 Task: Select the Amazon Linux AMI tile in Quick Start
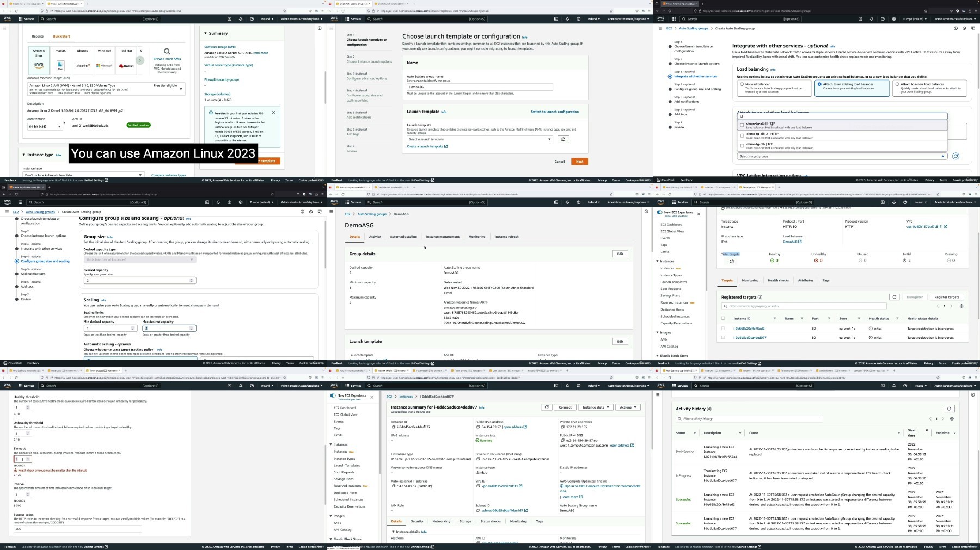click(39, 59)
